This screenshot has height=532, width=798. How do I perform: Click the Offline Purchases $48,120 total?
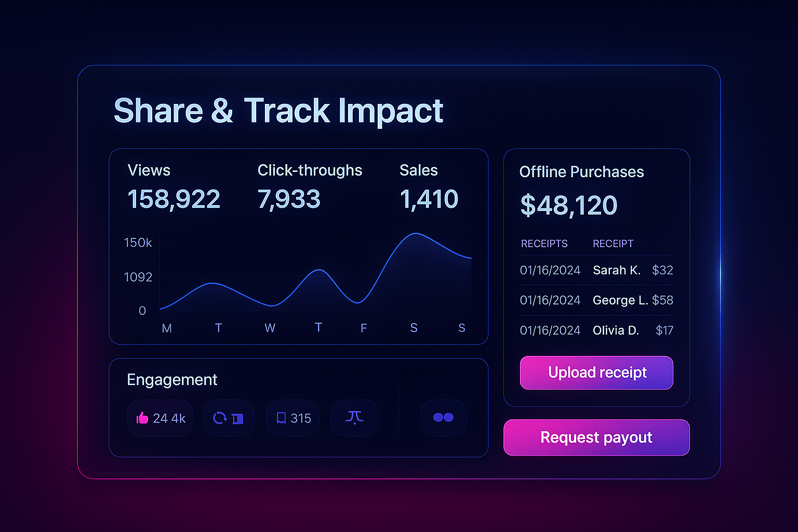click(568, 205)
